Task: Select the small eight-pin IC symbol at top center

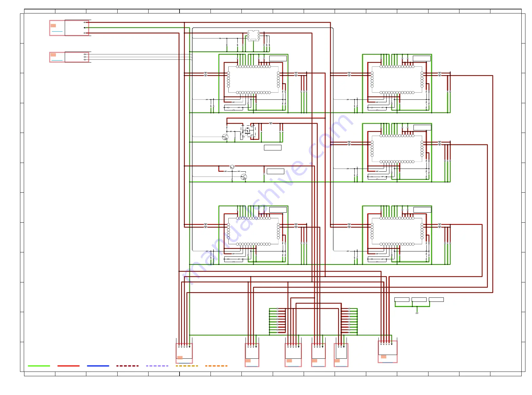Action: point(253,35)
